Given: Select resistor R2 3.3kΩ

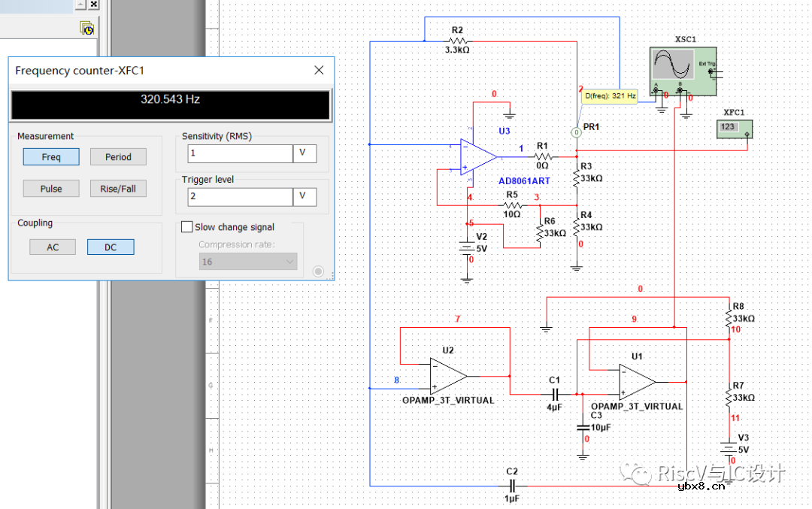Looking at the screenshot, I should click(457, 41).
